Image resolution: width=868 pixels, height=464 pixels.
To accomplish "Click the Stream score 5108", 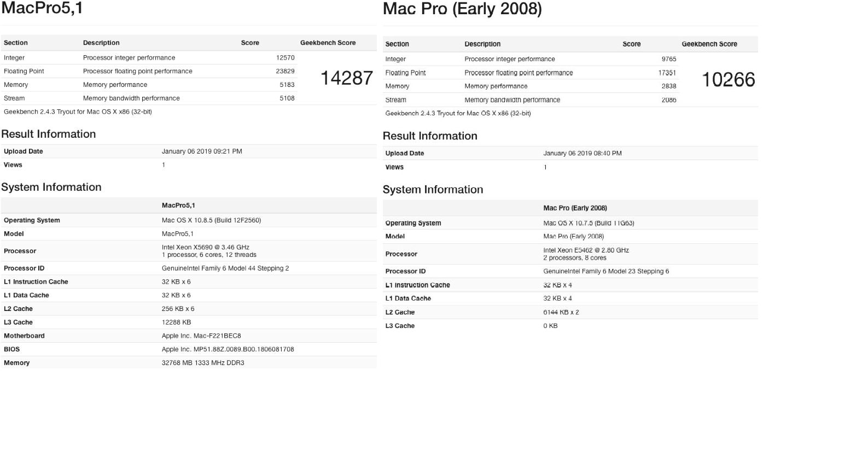I will [287, 98].
